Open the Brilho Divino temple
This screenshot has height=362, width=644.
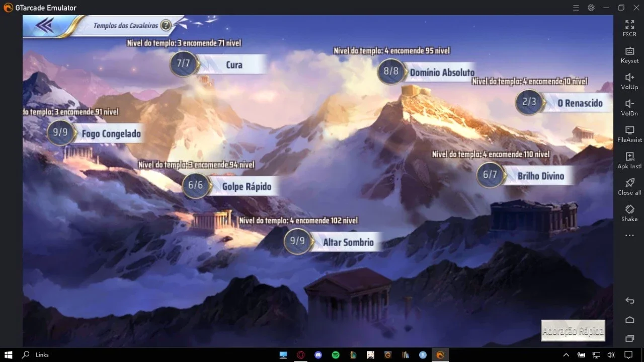(541, 176)
